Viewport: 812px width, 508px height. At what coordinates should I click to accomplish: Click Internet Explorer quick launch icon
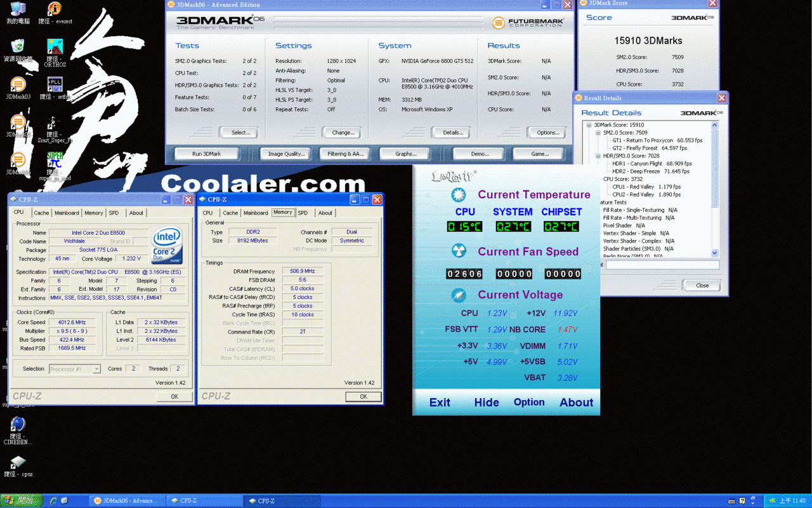(53, 501)
